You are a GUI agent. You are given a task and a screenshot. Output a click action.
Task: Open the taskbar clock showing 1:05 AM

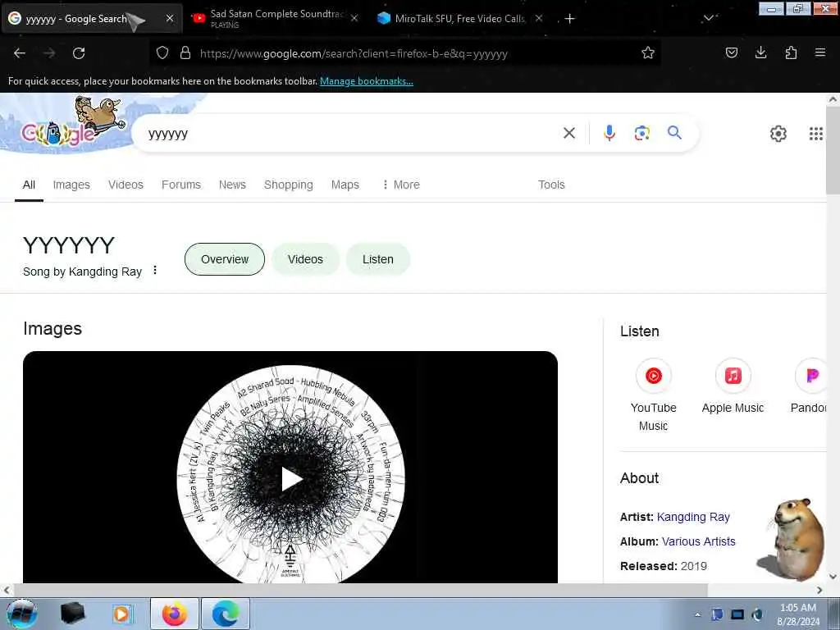[798, 614]
